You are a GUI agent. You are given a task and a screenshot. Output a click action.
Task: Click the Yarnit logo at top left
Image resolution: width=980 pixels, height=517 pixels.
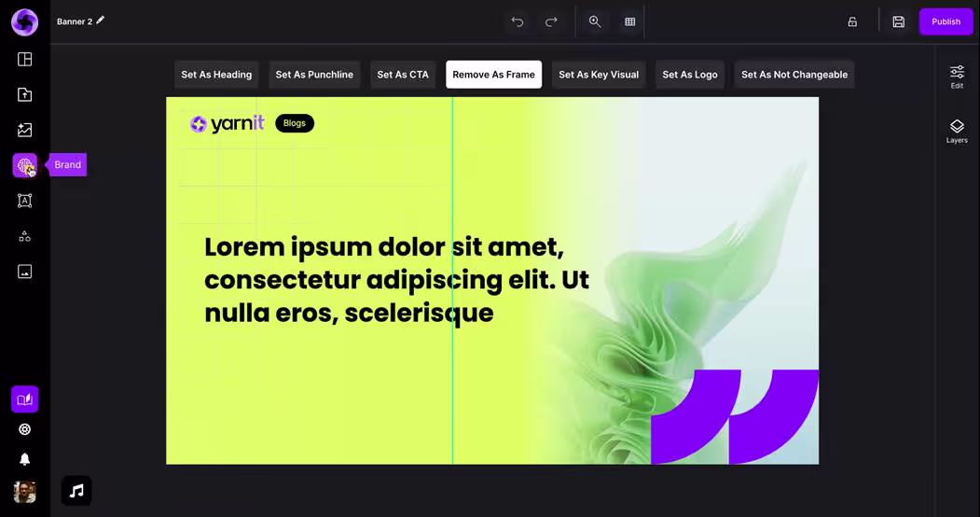(x=25, y=21)
